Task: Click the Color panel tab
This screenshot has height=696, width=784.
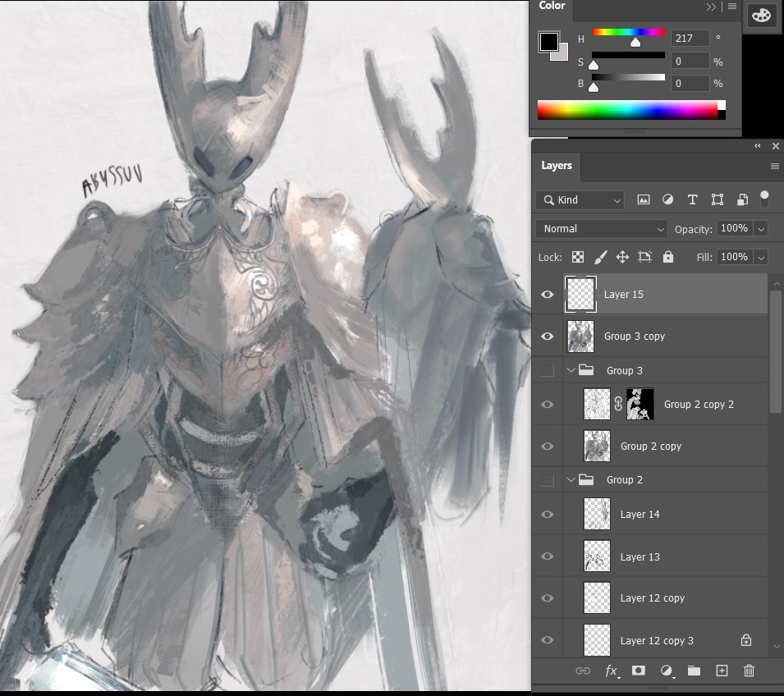Action: coord(551,6)
